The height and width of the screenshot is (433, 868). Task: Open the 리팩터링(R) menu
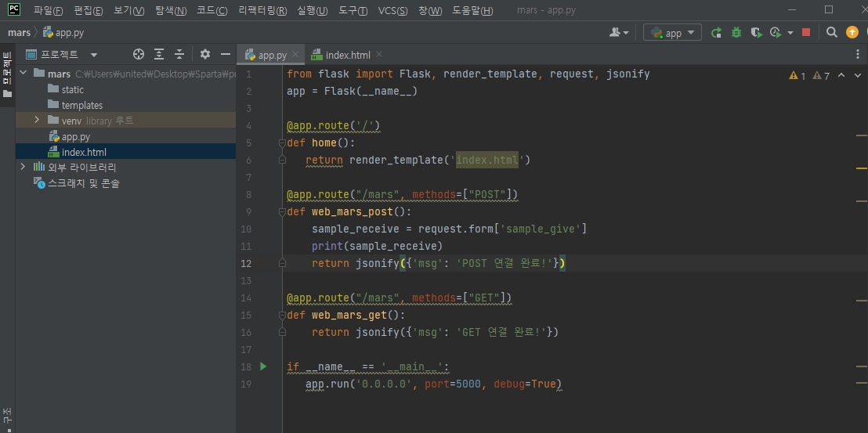(x=262, y=10)
